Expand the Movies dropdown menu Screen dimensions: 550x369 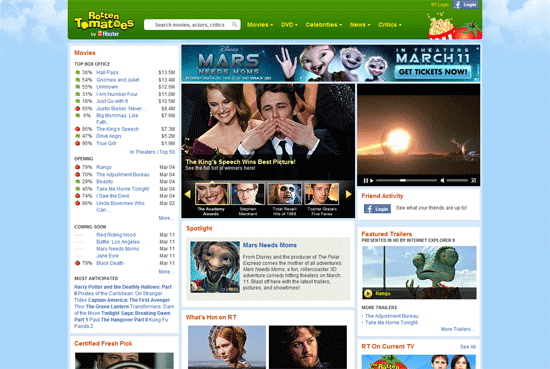260,25
